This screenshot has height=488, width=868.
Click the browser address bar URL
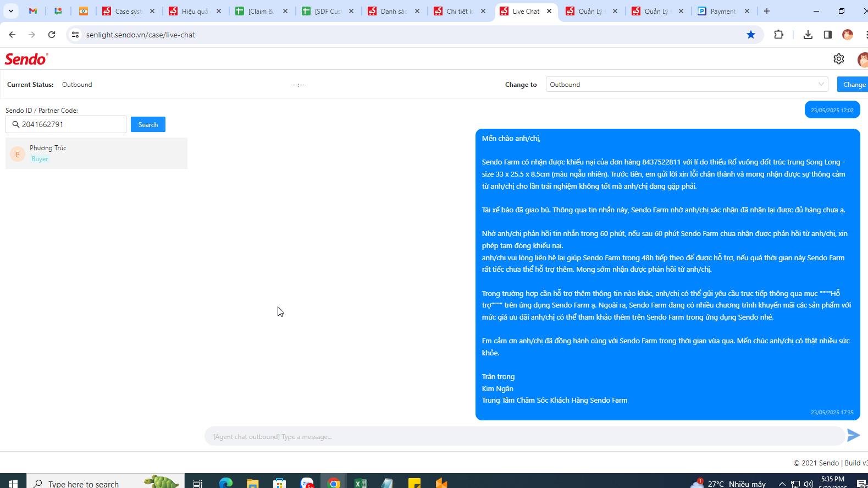[x=141, y=35]
